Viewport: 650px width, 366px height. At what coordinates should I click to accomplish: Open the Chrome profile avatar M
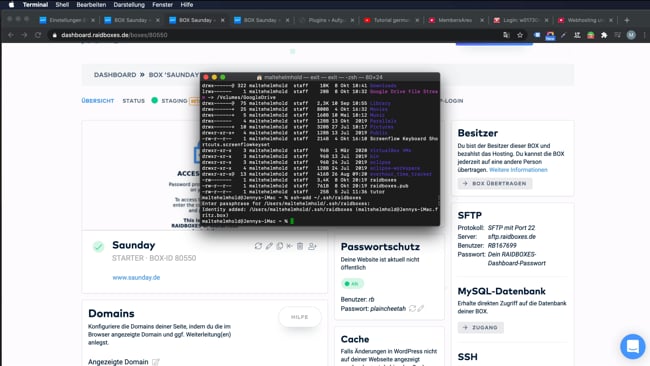point(631,35)
